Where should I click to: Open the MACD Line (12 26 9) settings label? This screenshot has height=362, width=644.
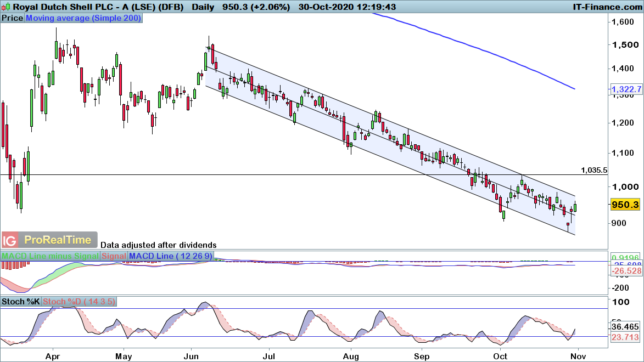point(170,256)
